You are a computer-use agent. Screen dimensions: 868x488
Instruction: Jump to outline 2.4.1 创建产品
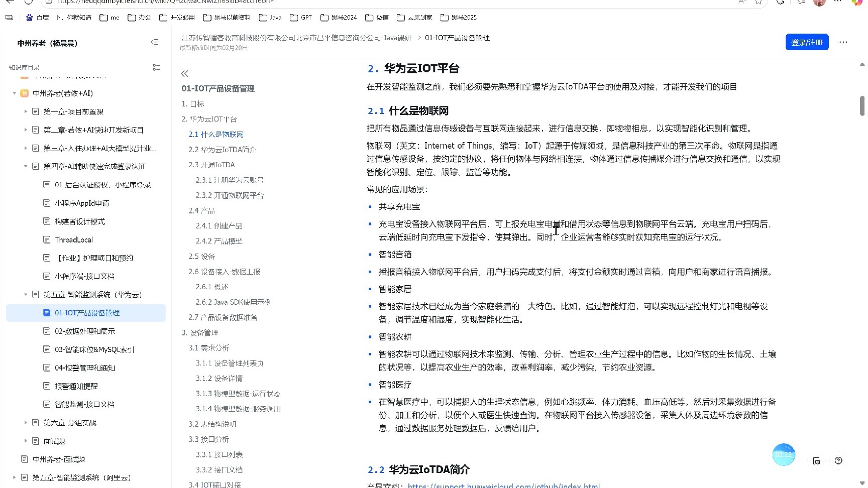(219, 226)
